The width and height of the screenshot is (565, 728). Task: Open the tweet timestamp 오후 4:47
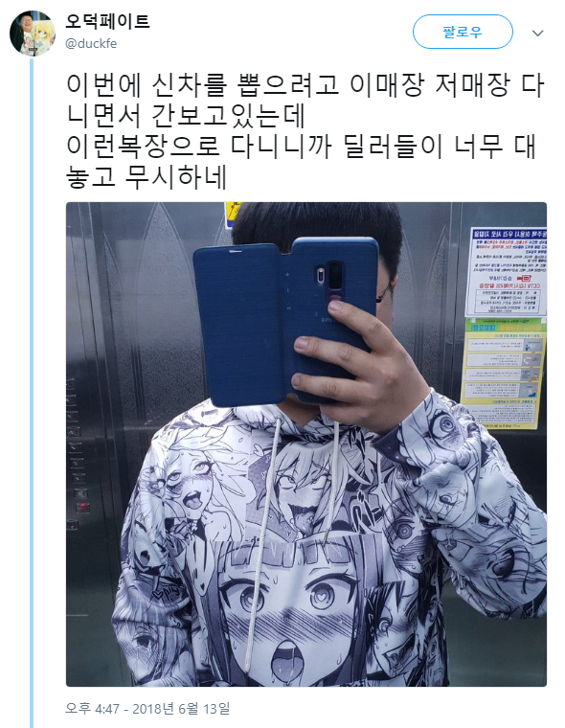tap(92, 709)
